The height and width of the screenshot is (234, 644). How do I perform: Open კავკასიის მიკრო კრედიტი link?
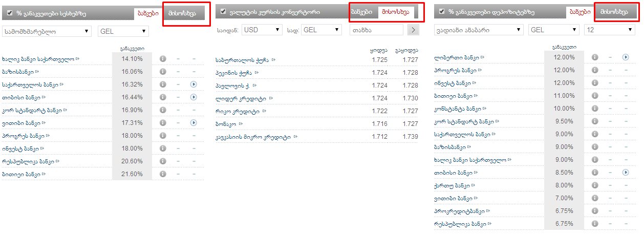[x=254, y=137]
